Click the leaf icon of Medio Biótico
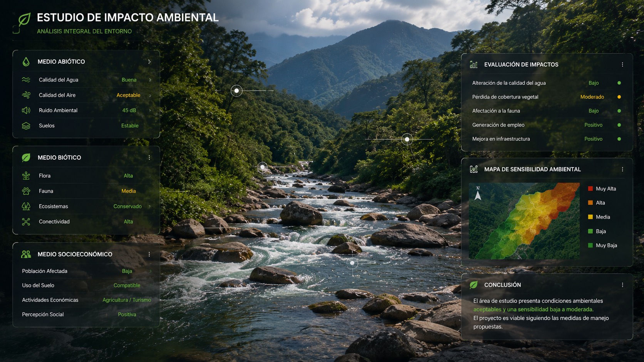Screen dimensions: 644x362 pyautogui.click(x=26, y=157)
